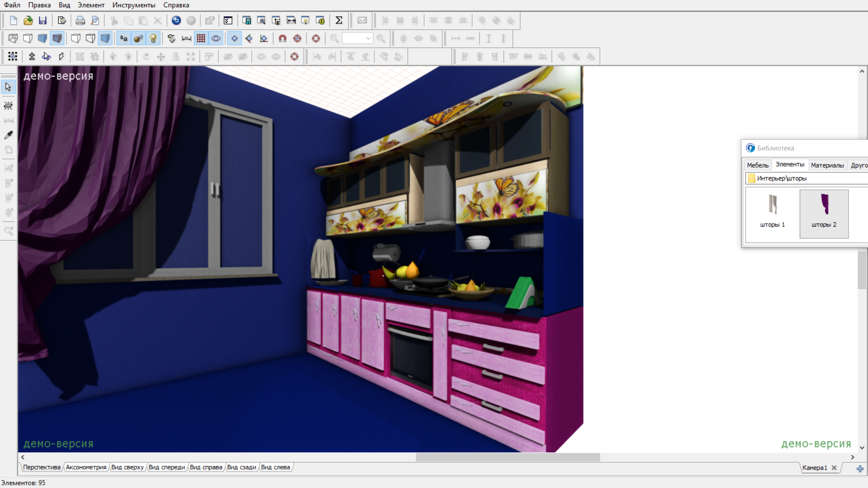The image size is (868, 488).
Task: Open the Мебель tab in Библиотека
Action: pyautogui.click(x=758, y=165)
